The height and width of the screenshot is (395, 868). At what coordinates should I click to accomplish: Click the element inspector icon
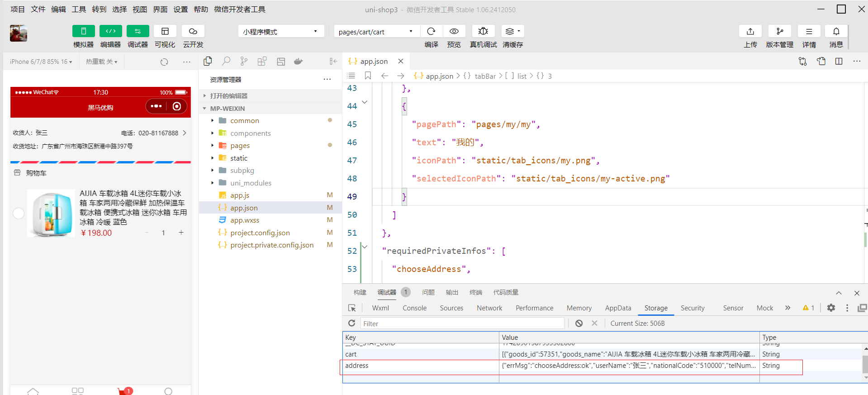[352, 308]
